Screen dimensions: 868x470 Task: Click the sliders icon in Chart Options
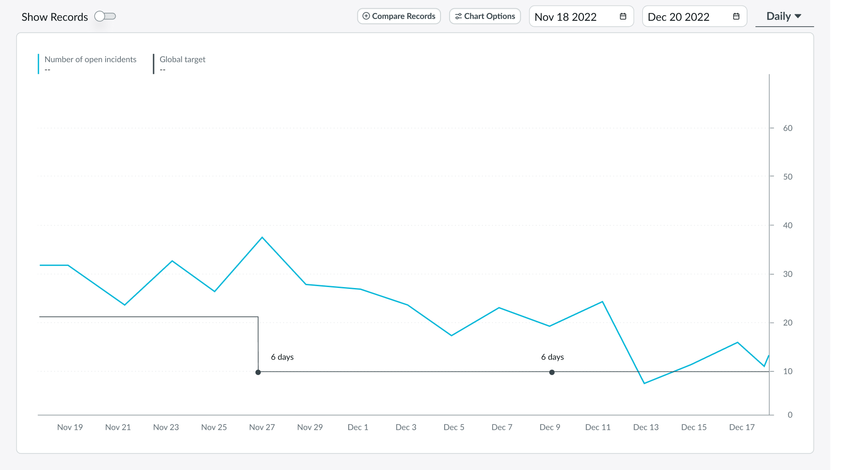(x=458, y=16)
